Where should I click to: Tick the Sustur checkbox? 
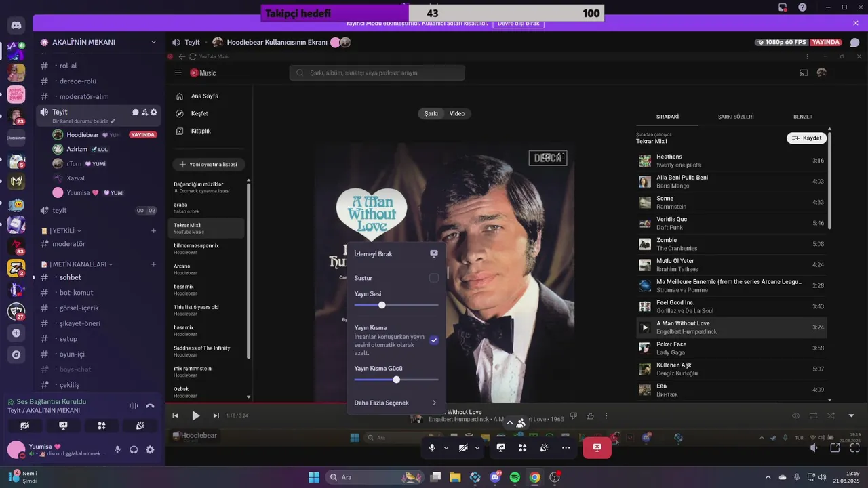pos(434,278)
